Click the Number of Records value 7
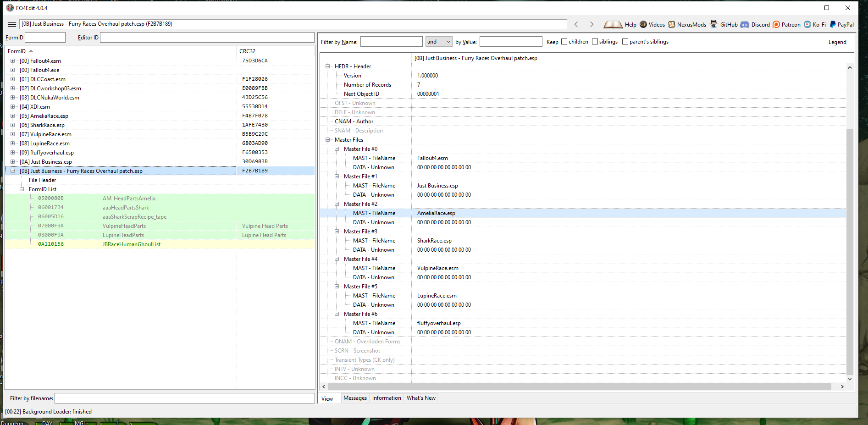The width and height of the screenshot is (868, 425). click(x=419, y=84)
